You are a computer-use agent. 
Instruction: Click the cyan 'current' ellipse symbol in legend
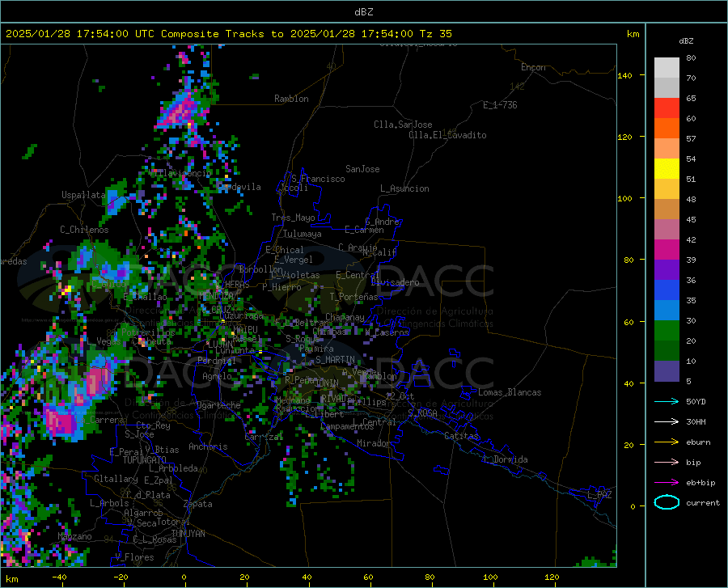pyautogui.click(x=667, y=502)
